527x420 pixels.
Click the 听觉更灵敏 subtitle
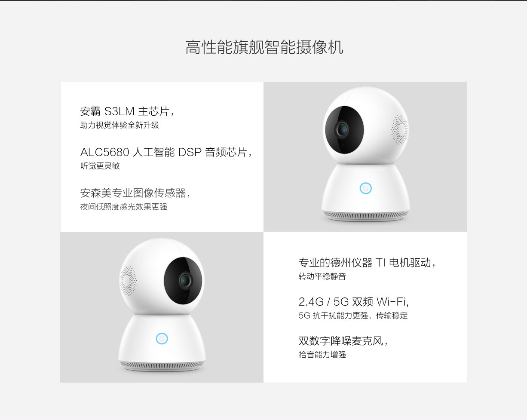click(100, 166)
